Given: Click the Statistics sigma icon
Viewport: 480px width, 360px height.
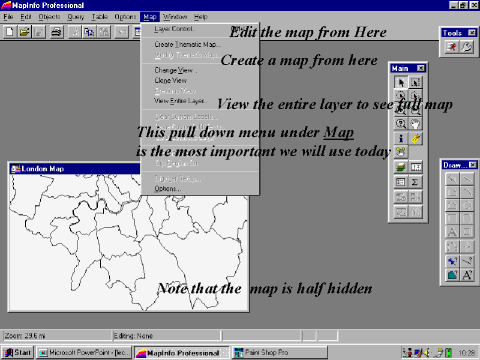Looking at the screenshot, I should tap(415, 182).
